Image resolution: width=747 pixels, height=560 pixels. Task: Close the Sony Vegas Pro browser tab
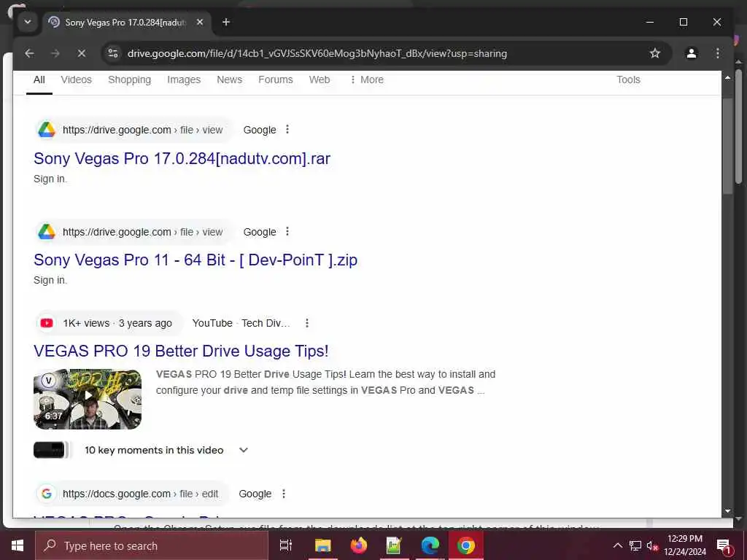pyautogui.click(x=200, y=22)
